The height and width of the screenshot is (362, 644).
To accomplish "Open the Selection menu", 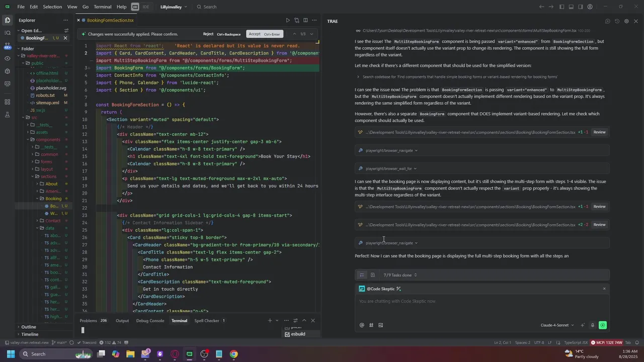I will point(52,7).
